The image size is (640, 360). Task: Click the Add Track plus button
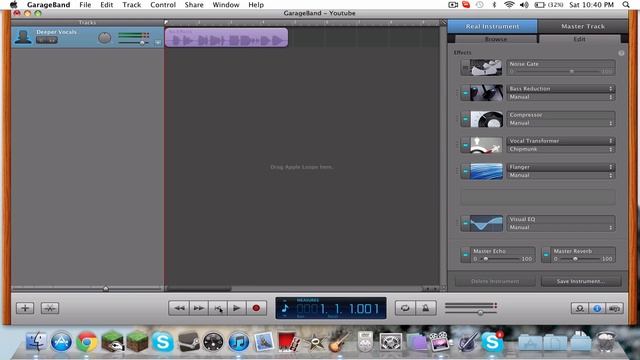pyautogui.click(x=25, y=308)
